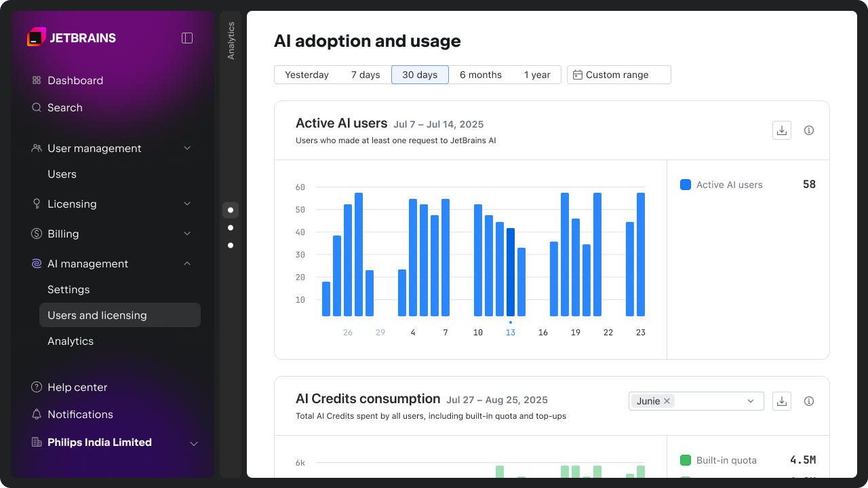Open the Junie product filter dropdown
This screenshot has width=868, height=488.
pyautogui.click(x=750, y=401)
